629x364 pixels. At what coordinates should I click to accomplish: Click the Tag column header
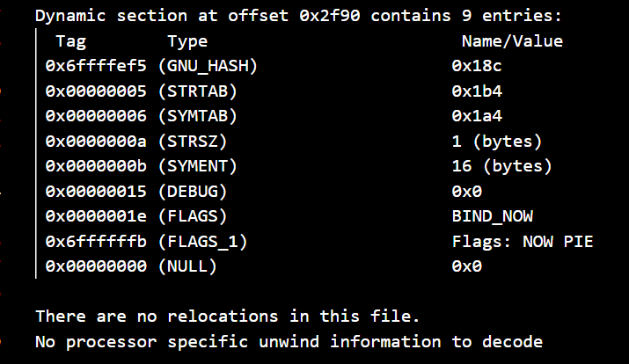click(70, 41)
